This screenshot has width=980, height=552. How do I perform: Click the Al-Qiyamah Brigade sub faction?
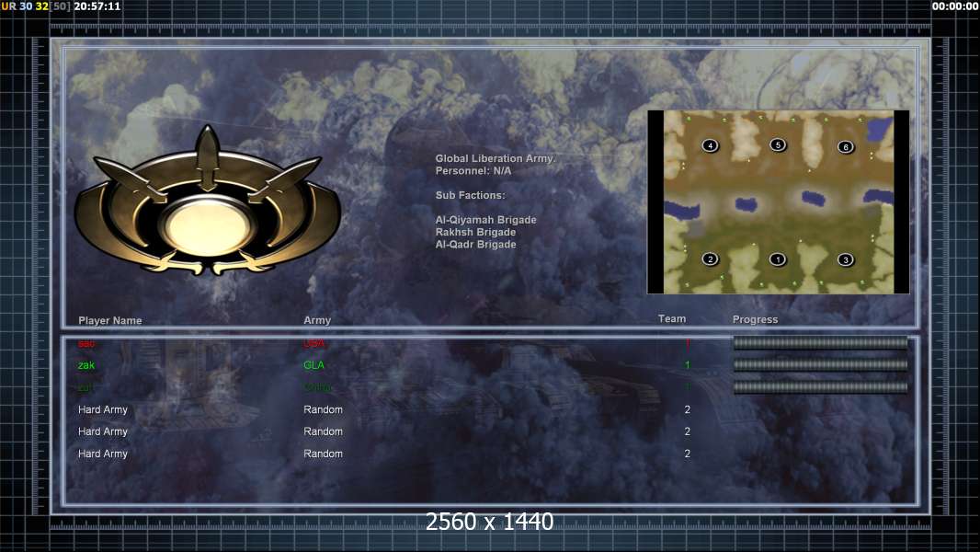(x=485, y=220)
